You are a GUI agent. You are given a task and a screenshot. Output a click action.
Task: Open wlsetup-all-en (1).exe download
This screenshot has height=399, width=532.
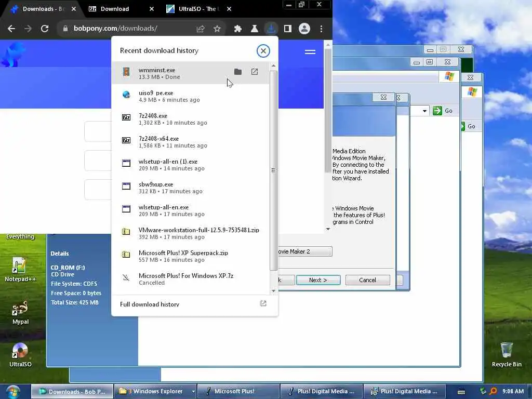pyautogui.click(x=191, y=165)
